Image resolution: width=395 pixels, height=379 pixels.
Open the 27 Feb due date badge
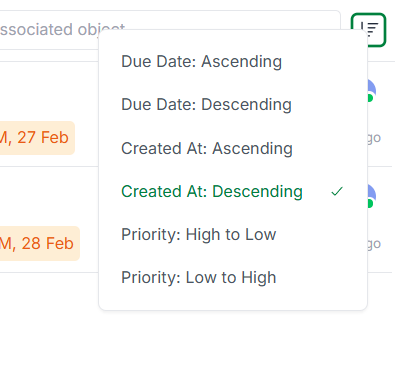click(37, 138)
